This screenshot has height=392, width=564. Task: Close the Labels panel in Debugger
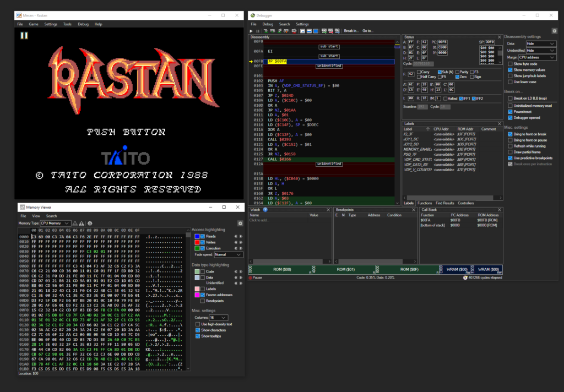point(499,124)
